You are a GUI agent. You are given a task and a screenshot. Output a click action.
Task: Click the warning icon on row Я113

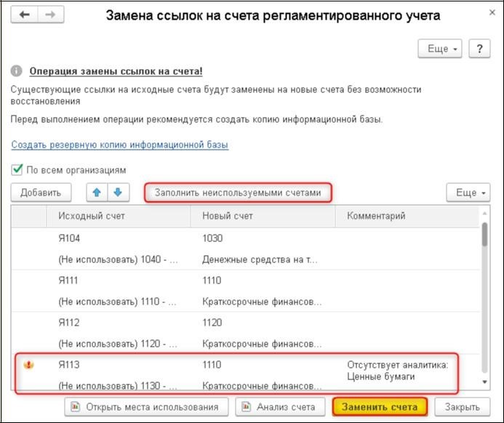(29, 366)
